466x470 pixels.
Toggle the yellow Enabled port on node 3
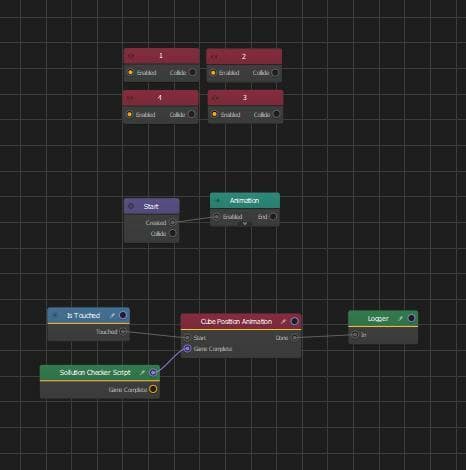coord(214,114)
